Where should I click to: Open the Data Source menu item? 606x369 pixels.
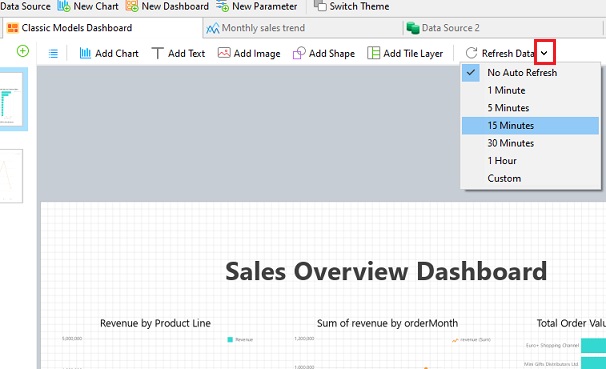point(25,7)
